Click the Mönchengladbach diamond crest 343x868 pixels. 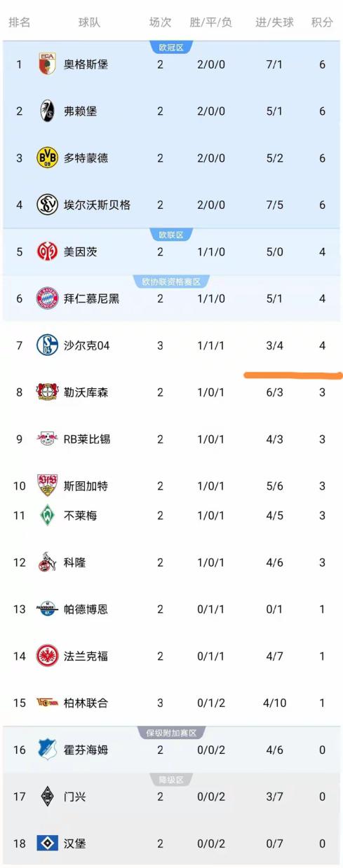pyautogui.click(x=48, y=797)
